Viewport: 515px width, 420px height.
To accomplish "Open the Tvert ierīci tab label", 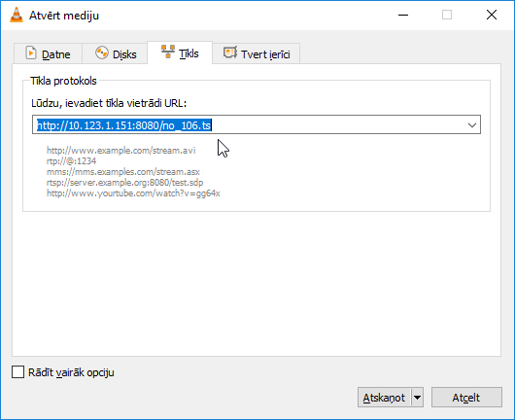I will tap(265, 54).
